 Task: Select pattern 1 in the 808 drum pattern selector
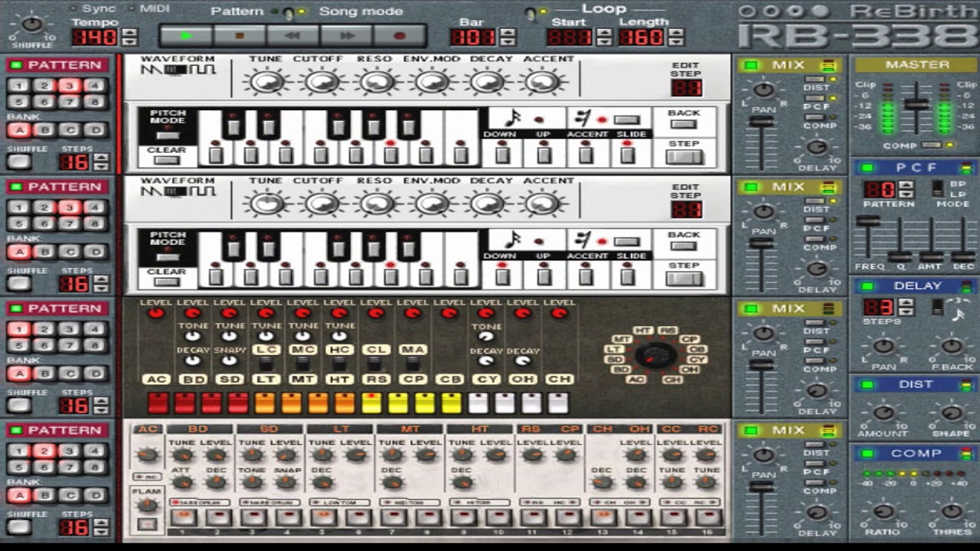(19, 329)
